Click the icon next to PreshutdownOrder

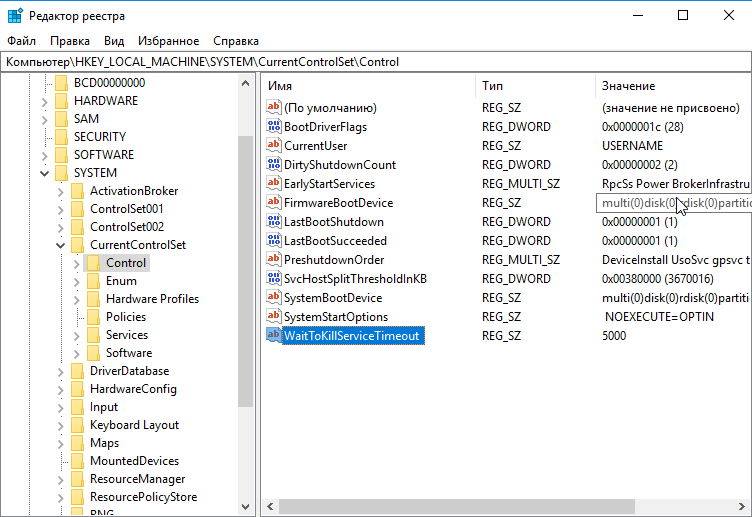click(273, 259)
